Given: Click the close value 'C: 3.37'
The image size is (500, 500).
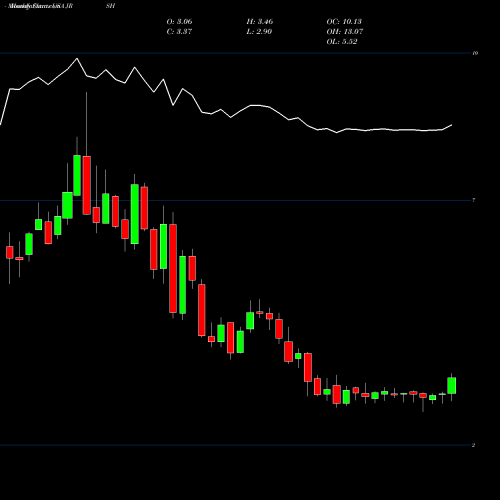Looking at the screenshot, I should click(x=179, y=32).
